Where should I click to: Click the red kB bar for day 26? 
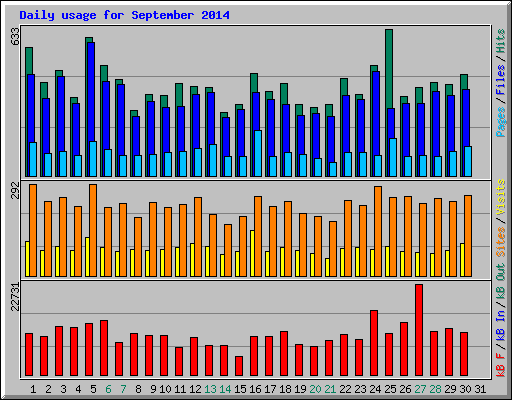(x=404, y=349)
